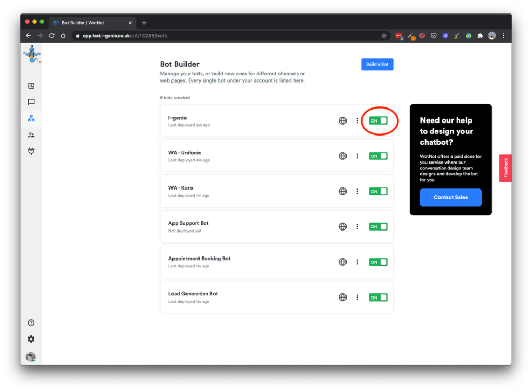Open the kebab menu for Appointment Booking Bot
532x392 pixels.
357,262
